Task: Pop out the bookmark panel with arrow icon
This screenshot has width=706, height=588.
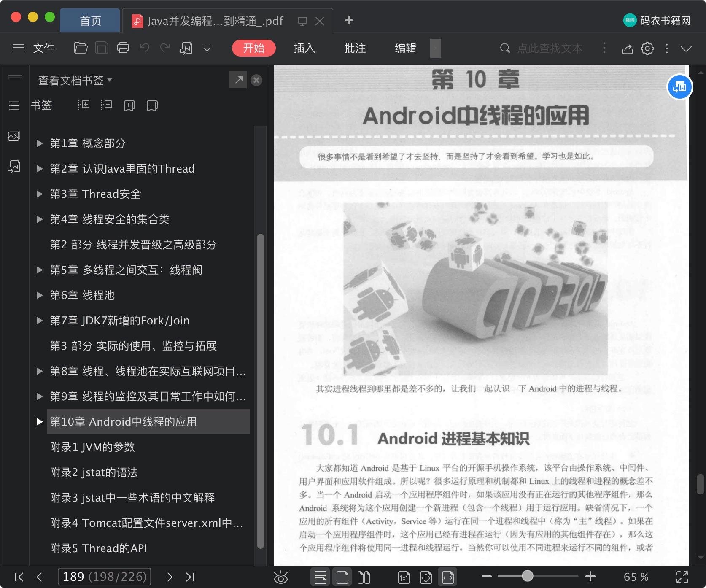Action: click(x=238, y=80)
